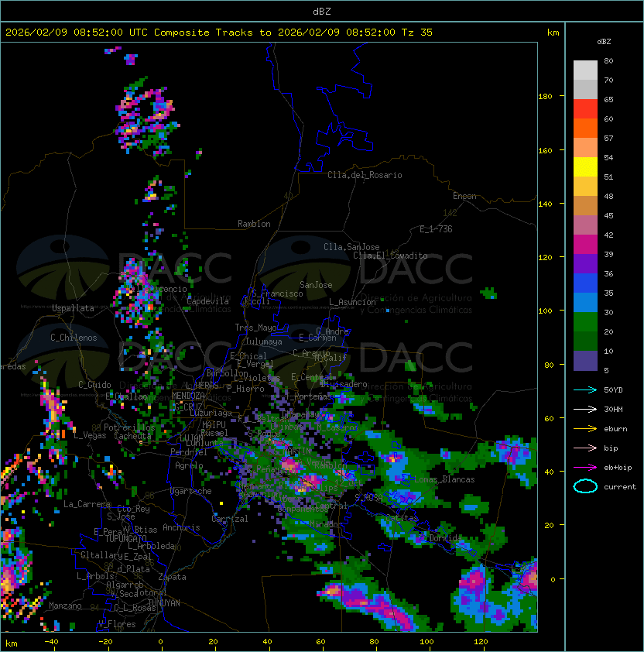The width and height of the screenshot is (644, 652).
Task: Click the 50YD legend label
Action: (x=613, y=389)
